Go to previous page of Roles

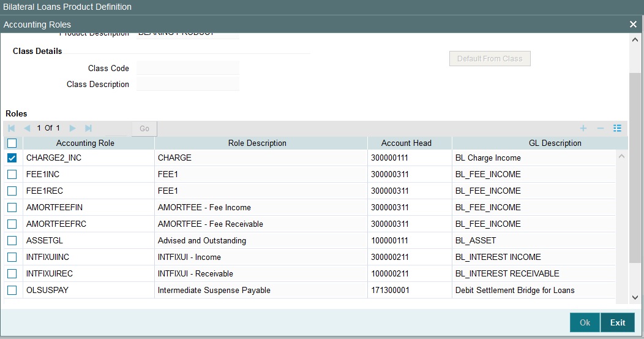coord(27,128)
